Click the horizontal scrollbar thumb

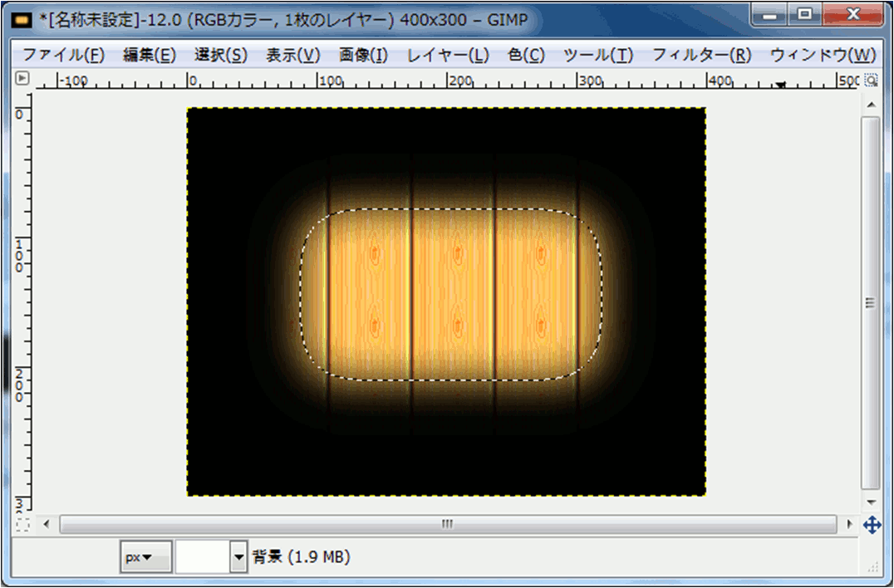[448, 525]
